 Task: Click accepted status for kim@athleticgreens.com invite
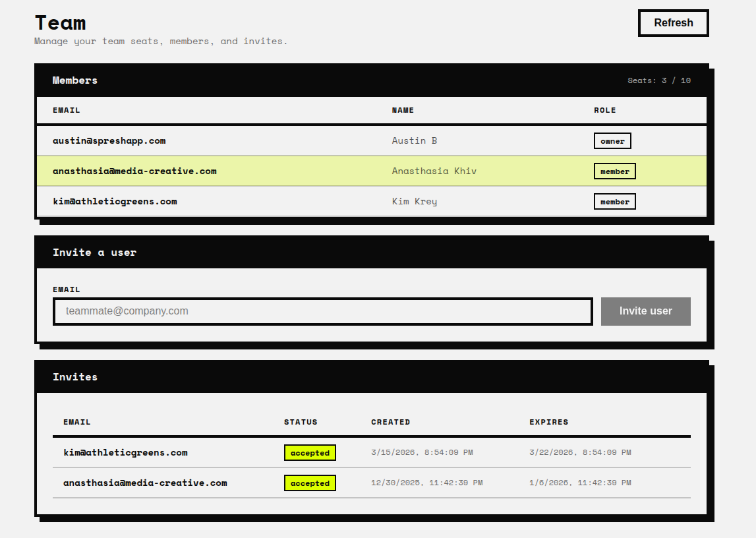click(x=310, y=453)
